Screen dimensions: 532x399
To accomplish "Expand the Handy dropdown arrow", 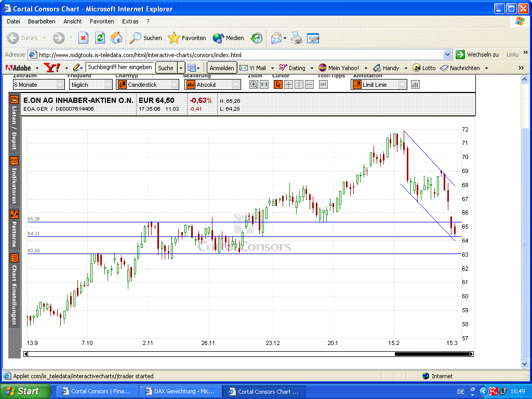I will pos(406,68).
